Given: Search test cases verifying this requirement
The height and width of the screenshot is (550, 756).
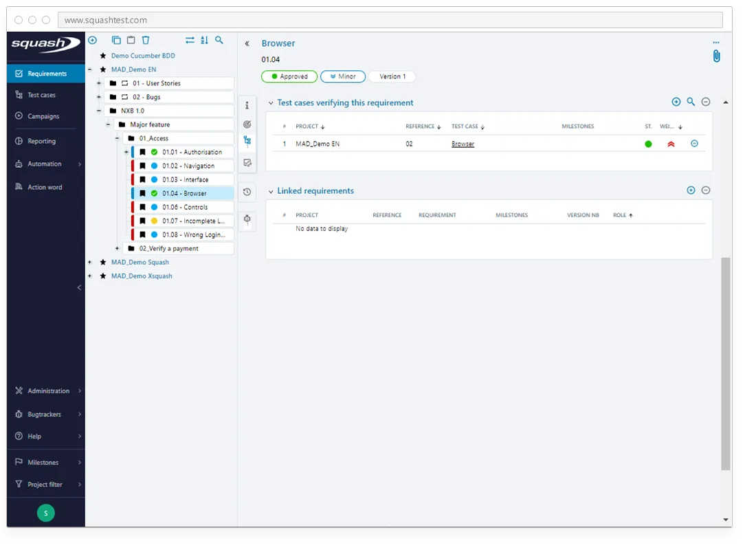Looking at the screenshot, I should pyautogui.click(x=691, y=102).
